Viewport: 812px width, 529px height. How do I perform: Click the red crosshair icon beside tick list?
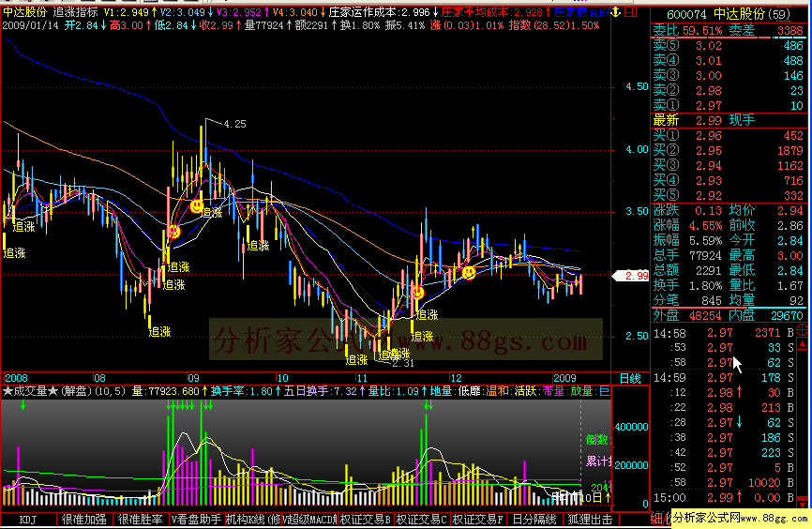click(x=802, y=329)
